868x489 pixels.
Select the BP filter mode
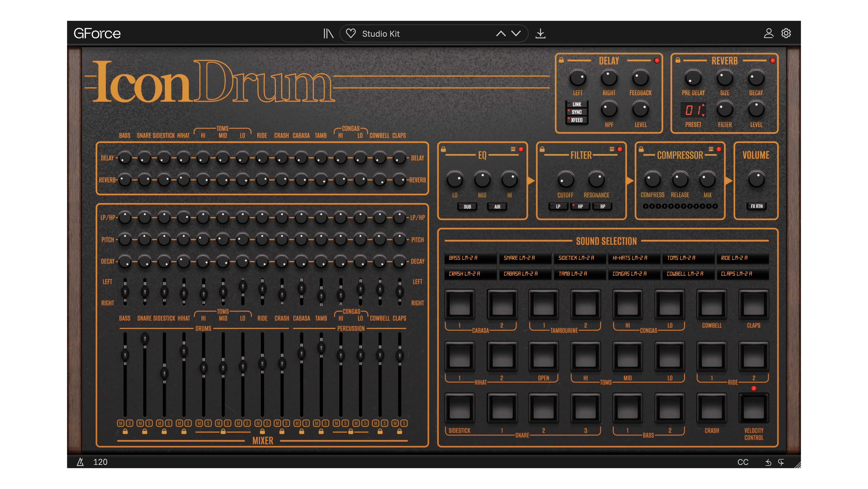pyautogui.click(x=602, y=206)
